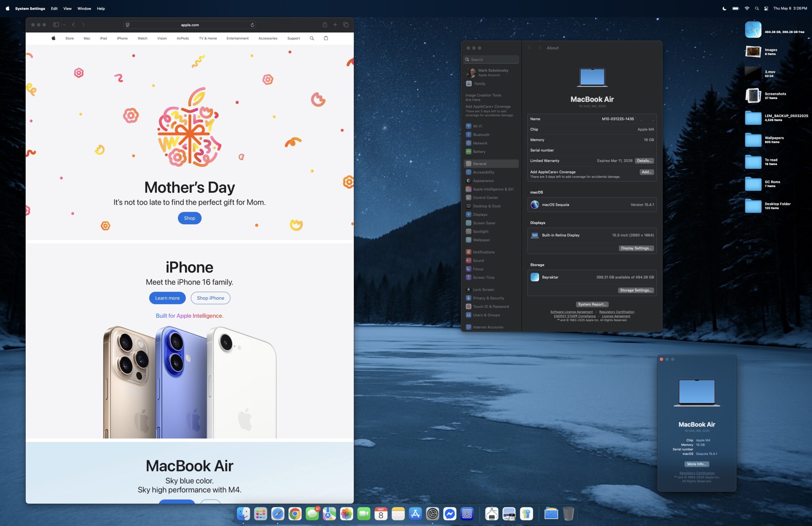Open Mac section in apple.com navigation
Image resolution: width=812 pixels, height=526 pixels.
[x=87, y=38]
